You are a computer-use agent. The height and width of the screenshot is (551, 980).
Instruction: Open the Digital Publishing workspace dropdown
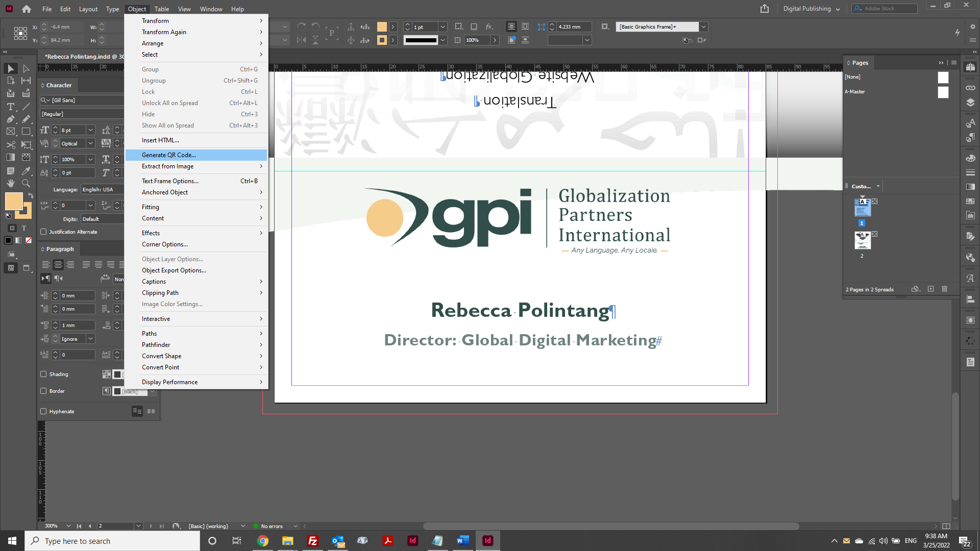pos(811,8)
